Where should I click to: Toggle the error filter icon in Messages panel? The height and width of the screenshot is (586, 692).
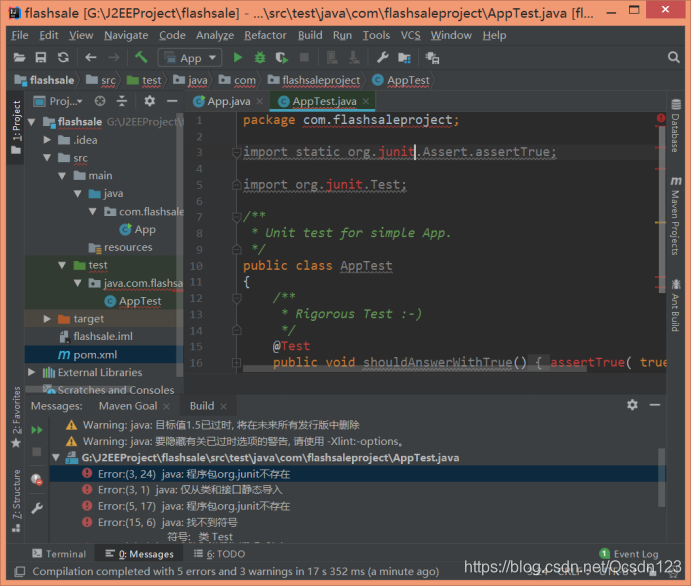tap(37, 480)
